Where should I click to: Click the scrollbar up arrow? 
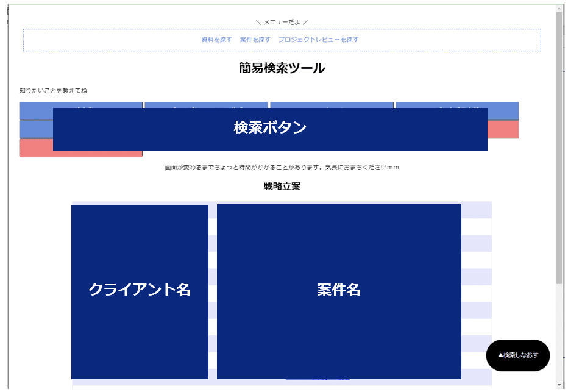(x=559, y=8)
